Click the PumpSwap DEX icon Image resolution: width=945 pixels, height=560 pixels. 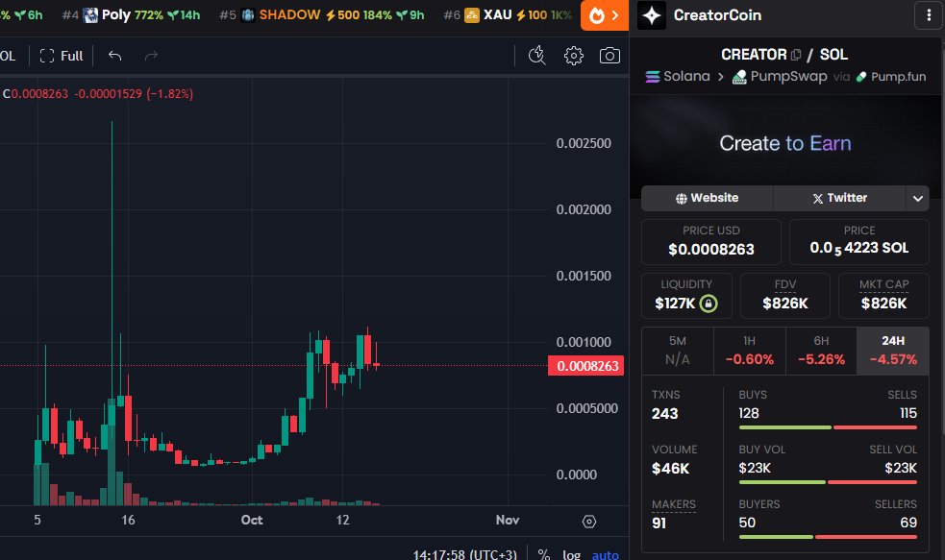(x=739, y=77)
